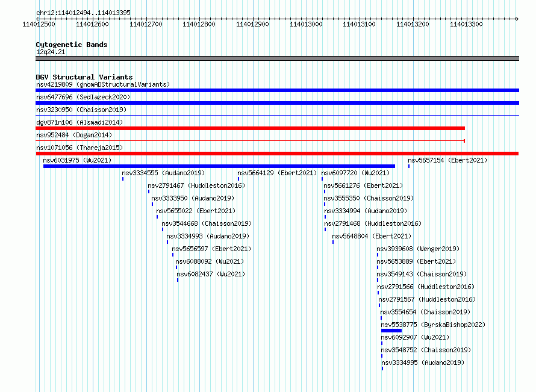Click nsv6082437 (Wu2021) label
This screenshot has width=536, height=392.
click(211, 274)
